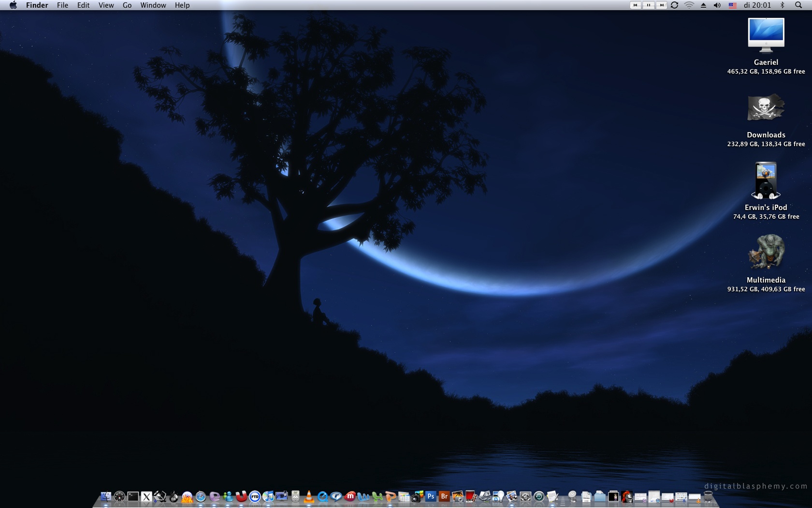Launch Microsoft Excel from the Dock
This screenshot has height=508, width=812.
(377, 496)
